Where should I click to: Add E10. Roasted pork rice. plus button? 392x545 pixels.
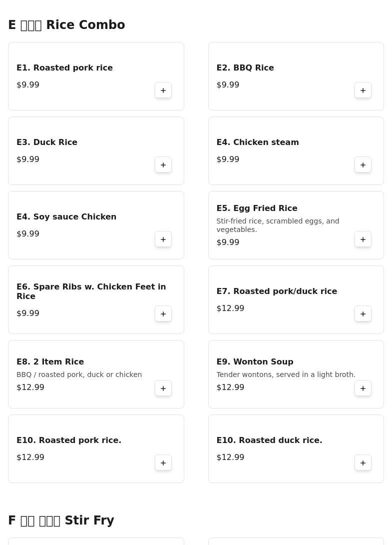(x=163, y=462)
